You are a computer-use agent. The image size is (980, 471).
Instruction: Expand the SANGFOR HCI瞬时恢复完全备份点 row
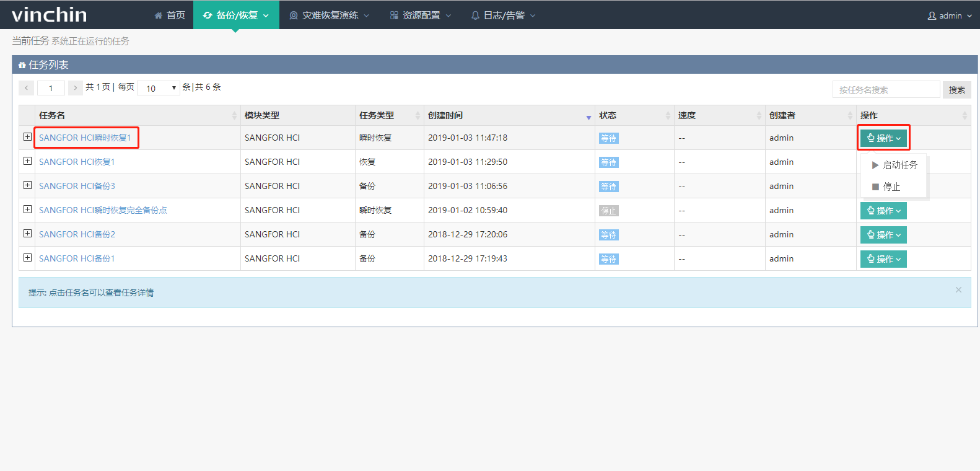pyautogui.click(x=27, y=209)
